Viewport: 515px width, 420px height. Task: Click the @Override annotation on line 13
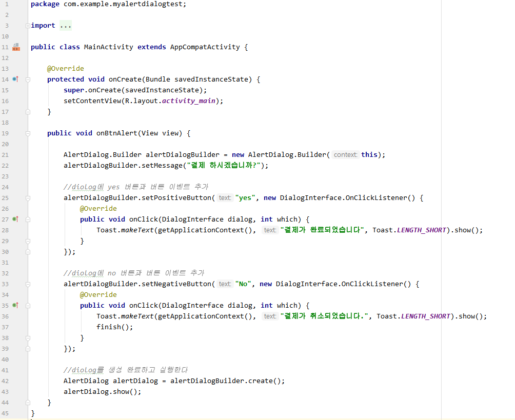65,68
